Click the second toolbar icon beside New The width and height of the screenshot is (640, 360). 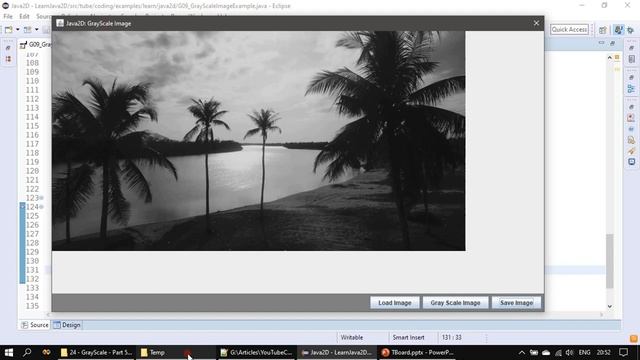click(27, 29)
